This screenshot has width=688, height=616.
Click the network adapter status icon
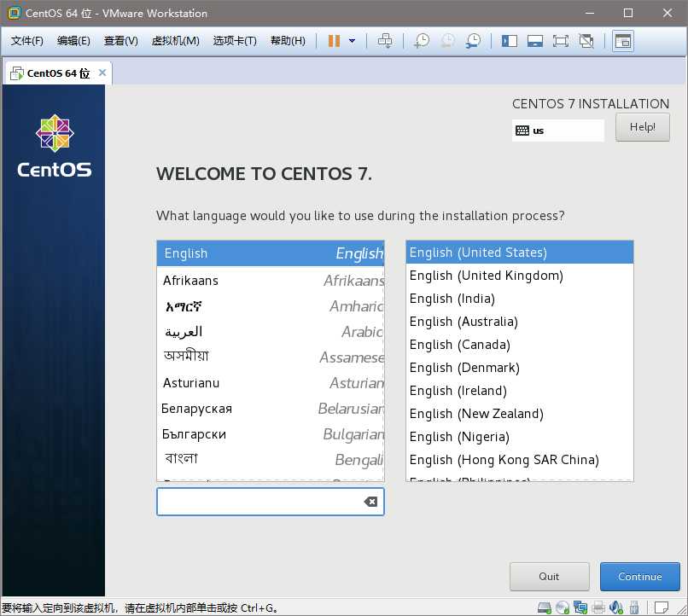click(x=580, y=607)
